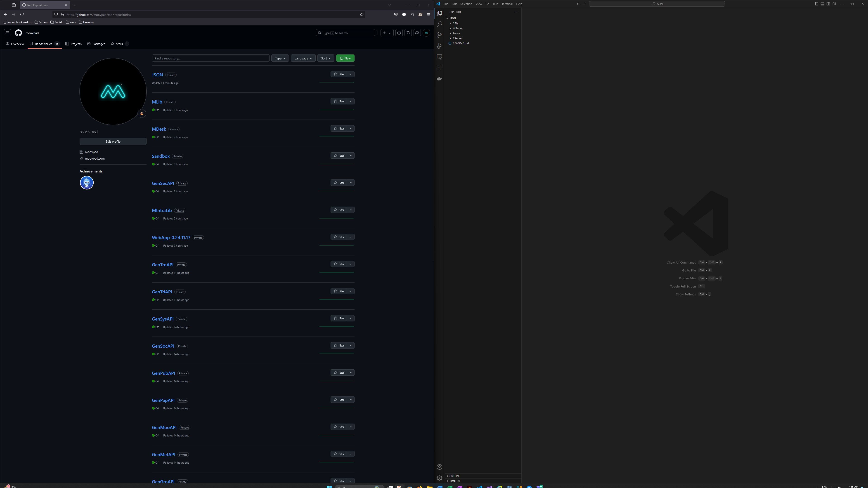Reload the GitHub page in Firefox

[x=22, y=14]
